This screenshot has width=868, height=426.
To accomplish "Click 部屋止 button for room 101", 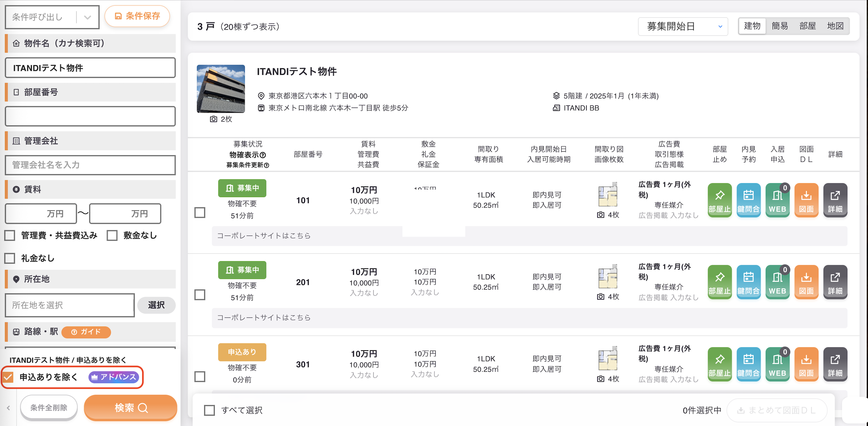I will point(719,200).
